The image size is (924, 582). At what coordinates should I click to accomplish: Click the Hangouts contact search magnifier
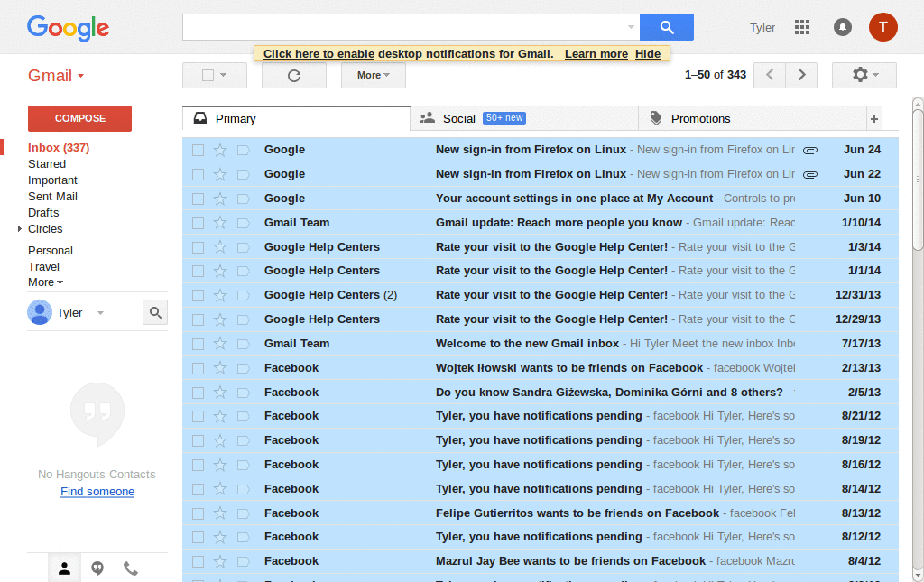click(154, 311)
